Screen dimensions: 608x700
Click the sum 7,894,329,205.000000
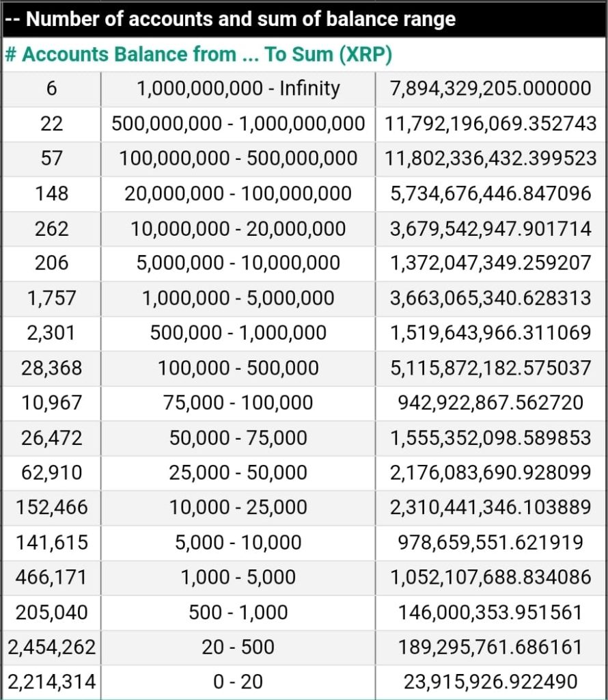pos(490,89)
